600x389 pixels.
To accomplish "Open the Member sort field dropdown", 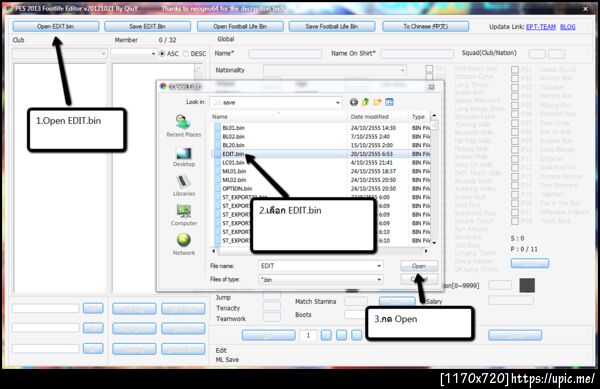I will [134, 54].
